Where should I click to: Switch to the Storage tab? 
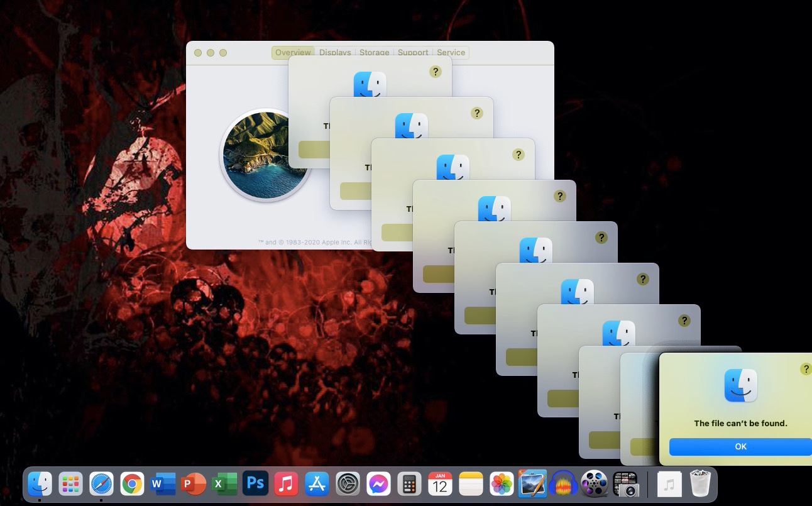point(375,53)
